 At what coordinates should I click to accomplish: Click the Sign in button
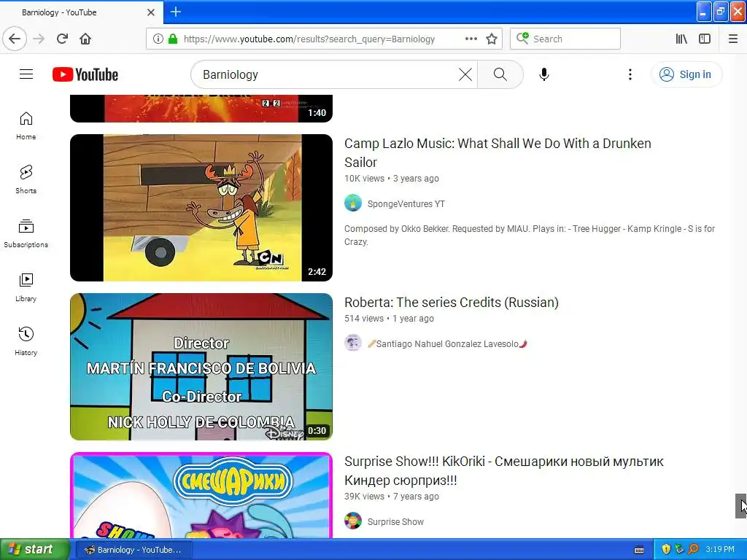click(x=686, y=74)
